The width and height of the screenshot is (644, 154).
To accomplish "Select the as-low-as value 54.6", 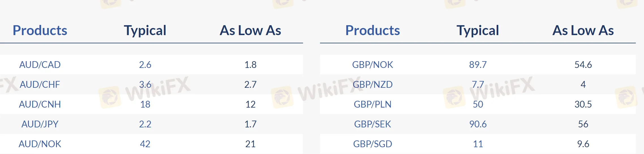I will (x=583, y=65).
